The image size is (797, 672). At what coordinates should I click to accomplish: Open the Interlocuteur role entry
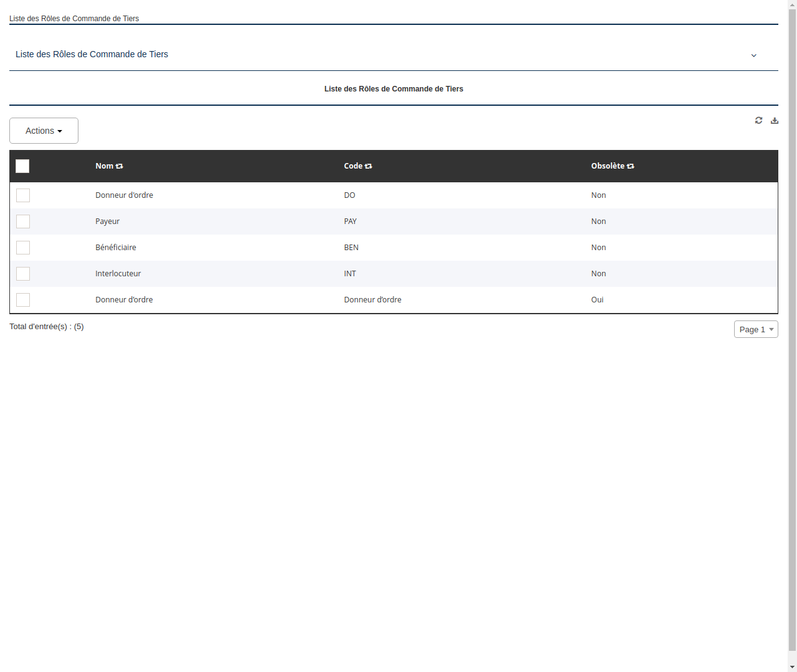(x=118, y=274)
